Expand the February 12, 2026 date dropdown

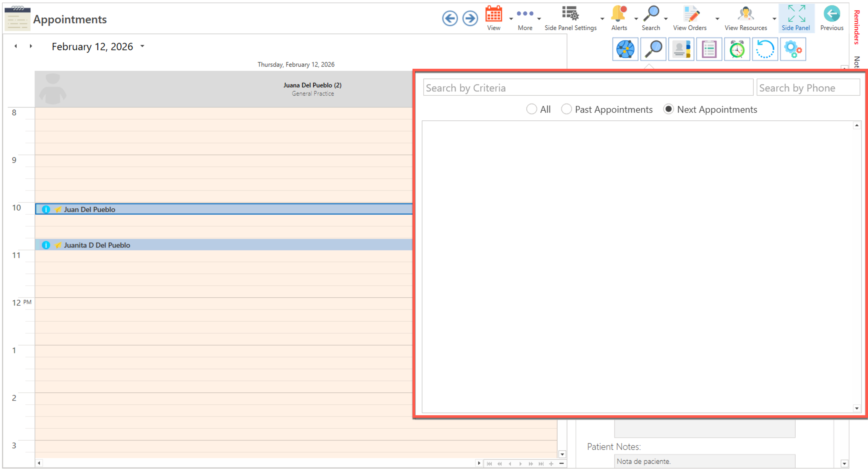click(143, 46)
